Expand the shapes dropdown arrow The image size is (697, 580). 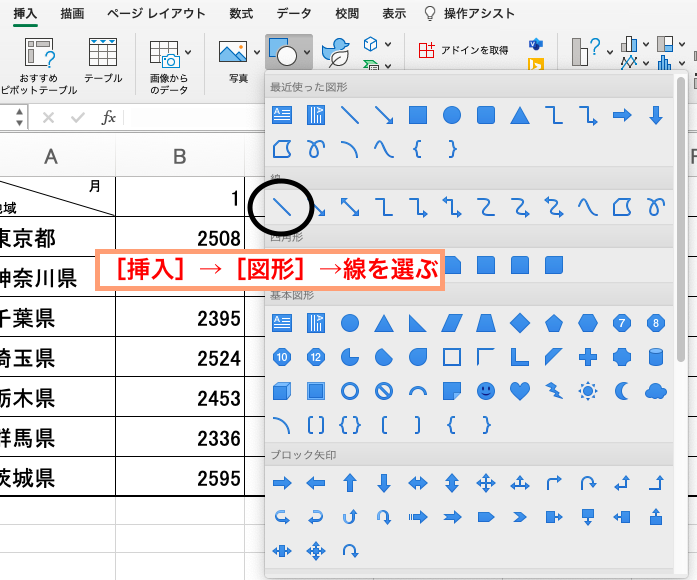[x=307, y=52]
